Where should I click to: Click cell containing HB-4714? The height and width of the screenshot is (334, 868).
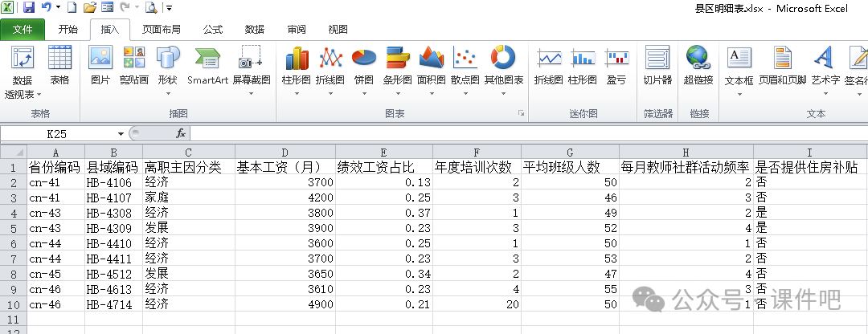pos(113,304)
